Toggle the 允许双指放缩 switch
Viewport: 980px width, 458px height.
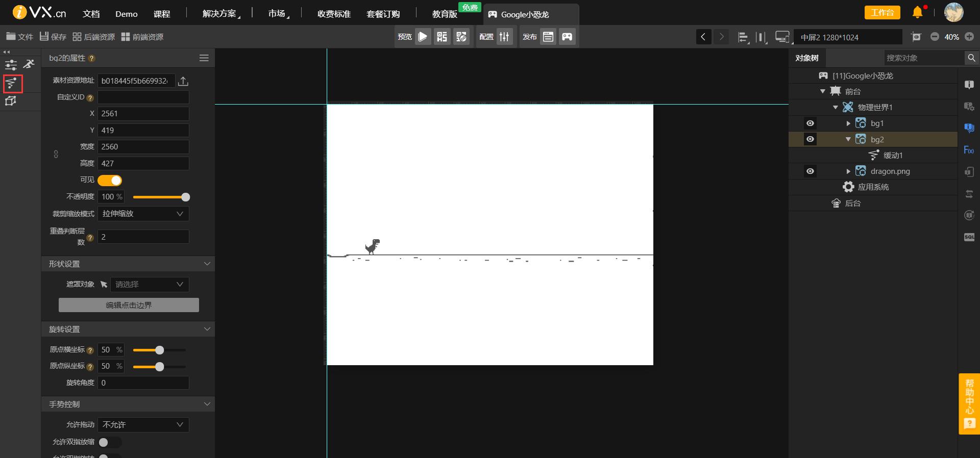pos(110,442)
